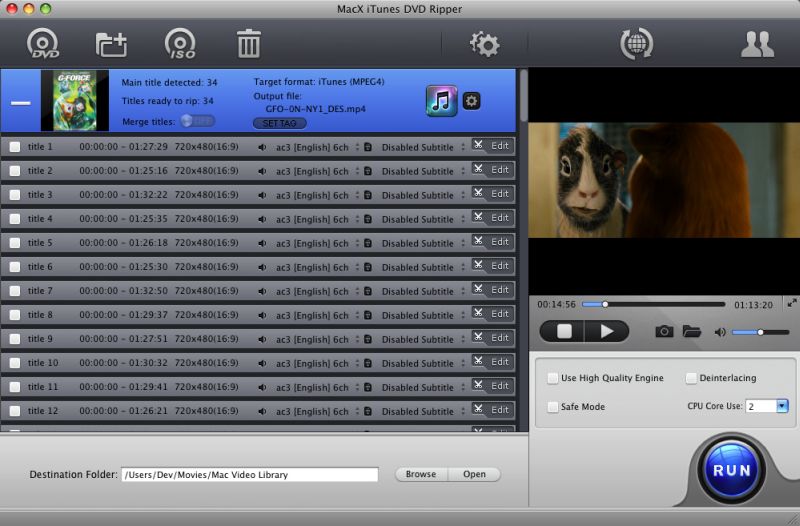This screenshot has height=526, width=800.
Task: Click the globe update icon
Action: point(636,43)
